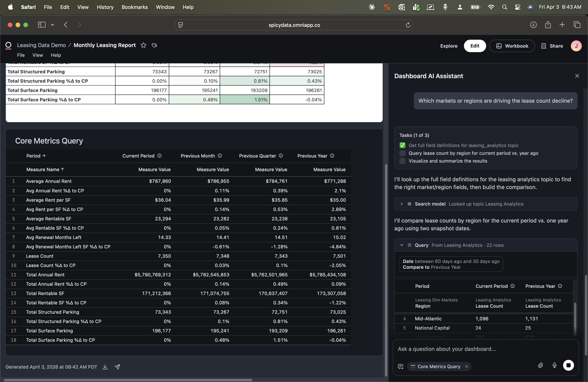Star the Monthly Leasing Report

coord(143,46)
